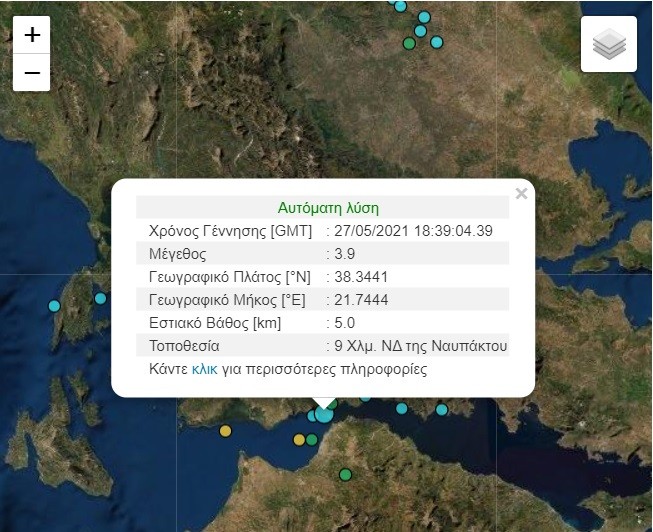Select the yellow marker nearest the Ionian islands
The image size is (653, 532).
click(x=225, y=431)
